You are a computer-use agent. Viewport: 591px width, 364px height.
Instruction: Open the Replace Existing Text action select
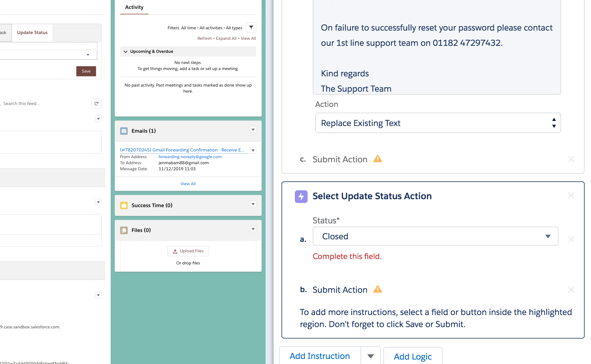click(438, 123)
